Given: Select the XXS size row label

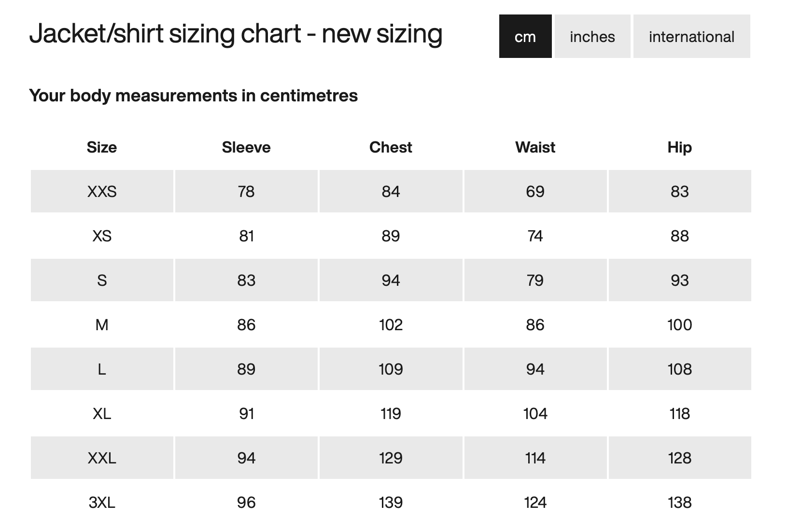Looking at the screenshot, I should (102, 192).
